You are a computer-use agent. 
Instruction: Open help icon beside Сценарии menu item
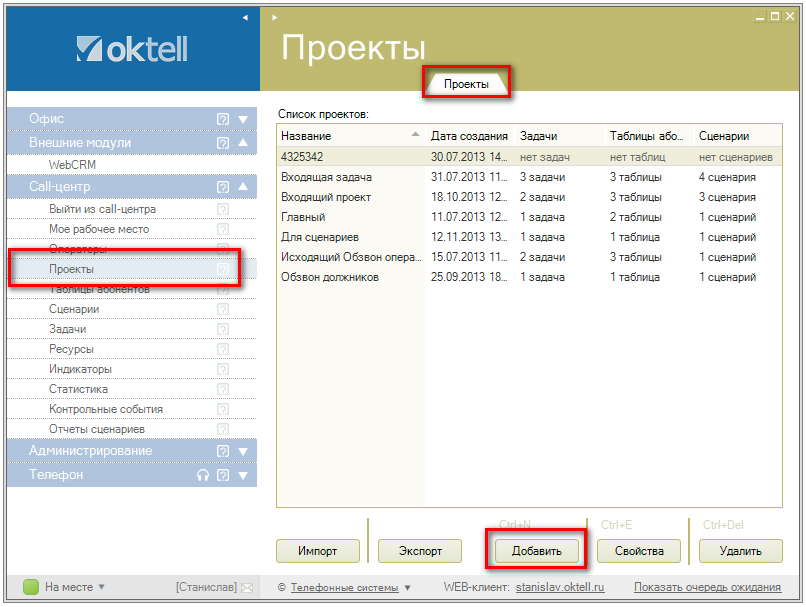(x=223, y=310)
